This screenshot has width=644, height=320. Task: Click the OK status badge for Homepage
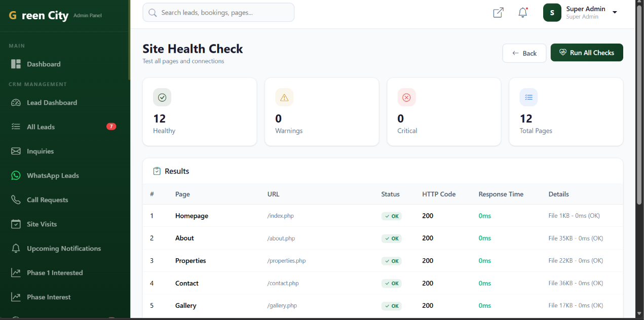coord(392,216)
